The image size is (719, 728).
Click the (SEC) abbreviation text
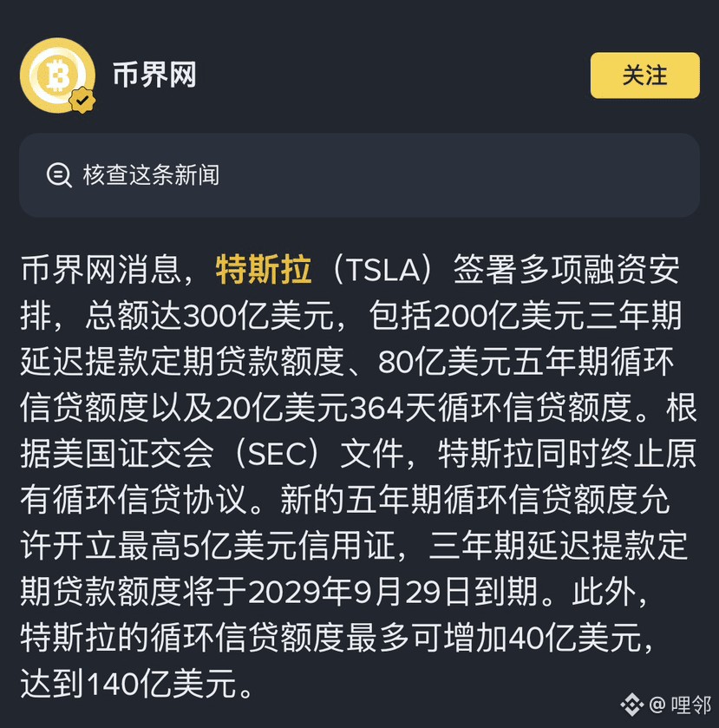tap(278, 454)
